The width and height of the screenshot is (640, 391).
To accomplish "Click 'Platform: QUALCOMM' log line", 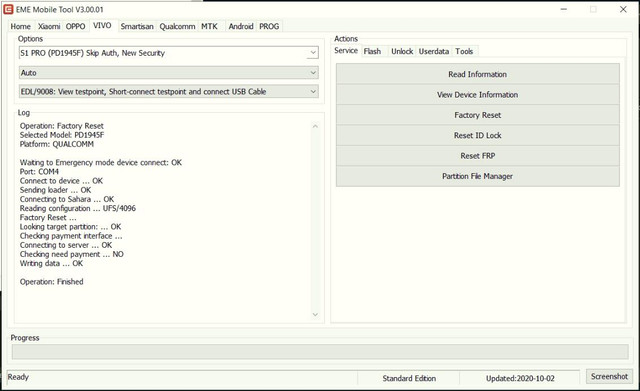I will [57, 144].
